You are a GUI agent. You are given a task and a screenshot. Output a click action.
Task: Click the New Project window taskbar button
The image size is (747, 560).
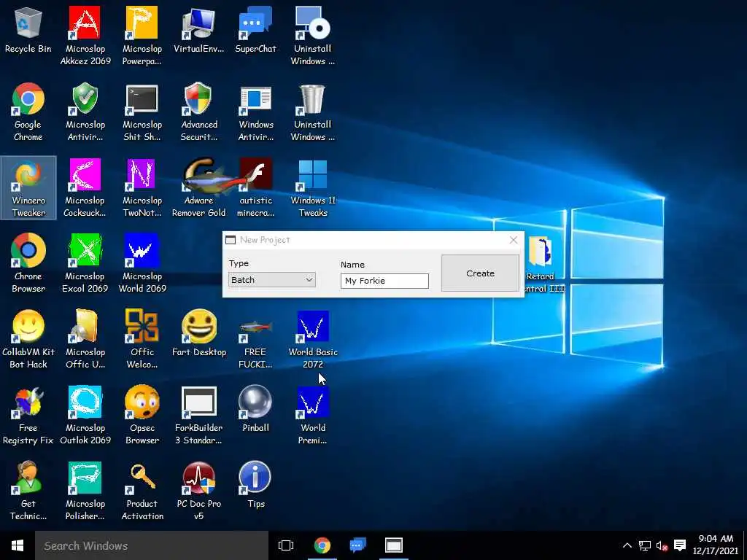coord(393,545)
